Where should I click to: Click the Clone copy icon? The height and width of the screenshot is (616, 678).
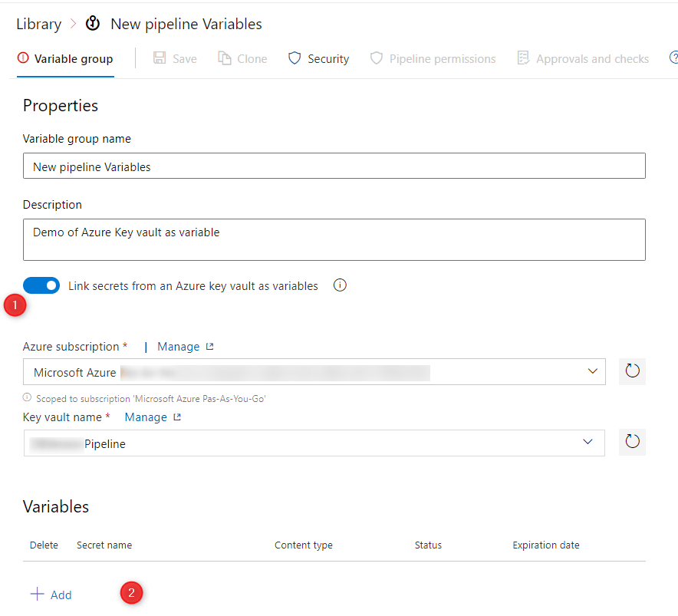point(225,58)
